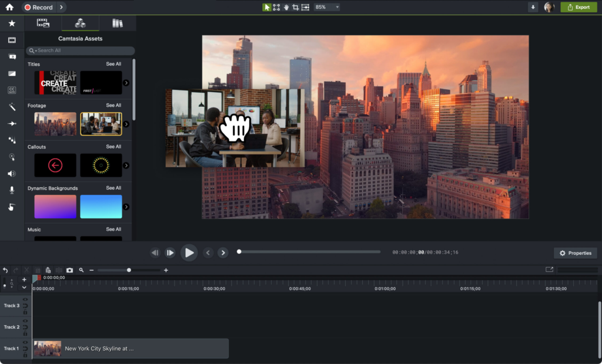Open the Properties panel
The height and width of the screenshot is (364, 602).
coord(575,252)
